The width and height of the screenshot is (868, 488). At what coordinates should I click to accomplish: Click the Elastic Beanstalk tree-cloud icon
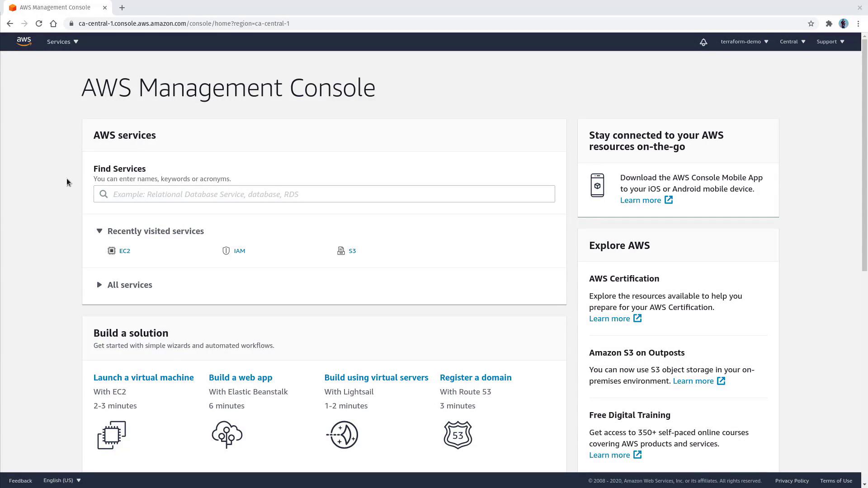pos(227,435)
